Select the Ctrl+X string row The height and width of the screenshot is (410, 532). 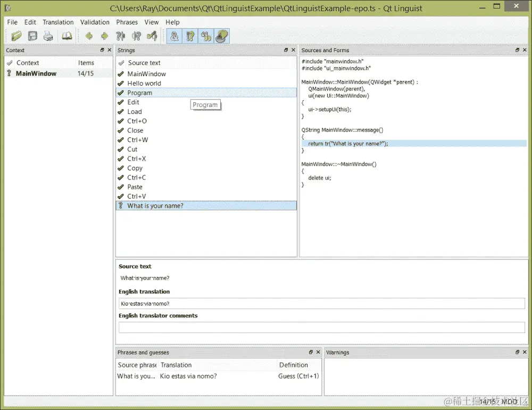click(206, 159)
